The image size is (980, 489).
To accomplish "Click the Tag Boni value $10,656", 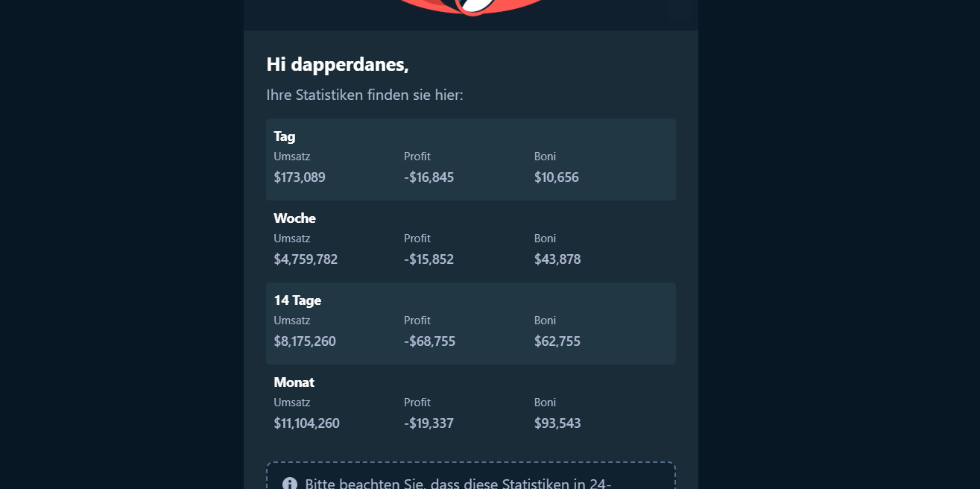I will tap(557, 177).
